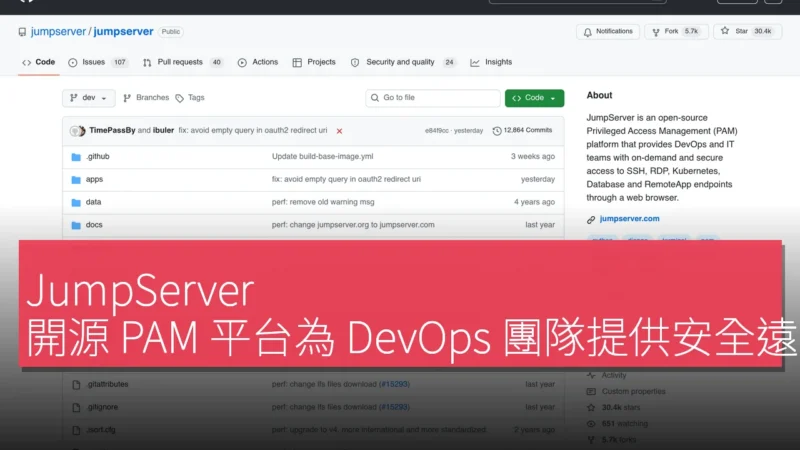Click the Notifications button
This screenshot has width=800, height=450.
pyautogui.click(x=608, y=32)
